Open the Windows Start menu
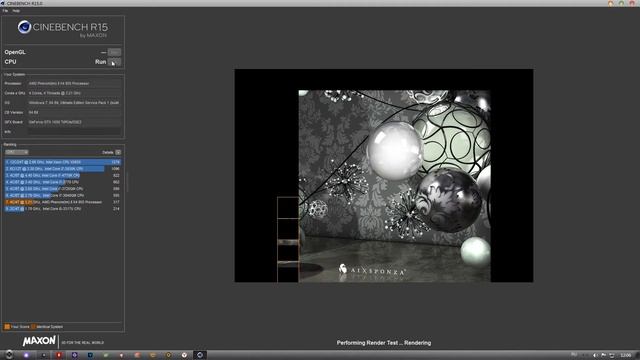The image size is (640, 360). coord(9,355)
